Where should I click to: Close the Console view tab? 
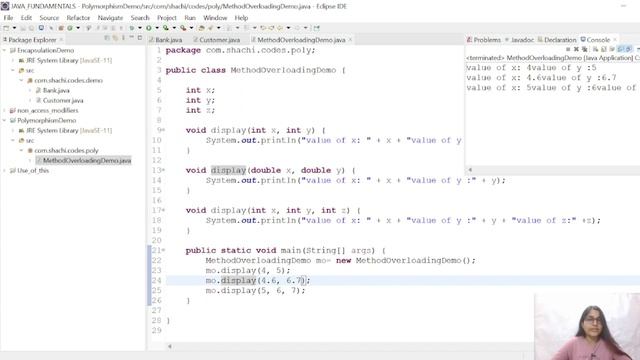615,40
